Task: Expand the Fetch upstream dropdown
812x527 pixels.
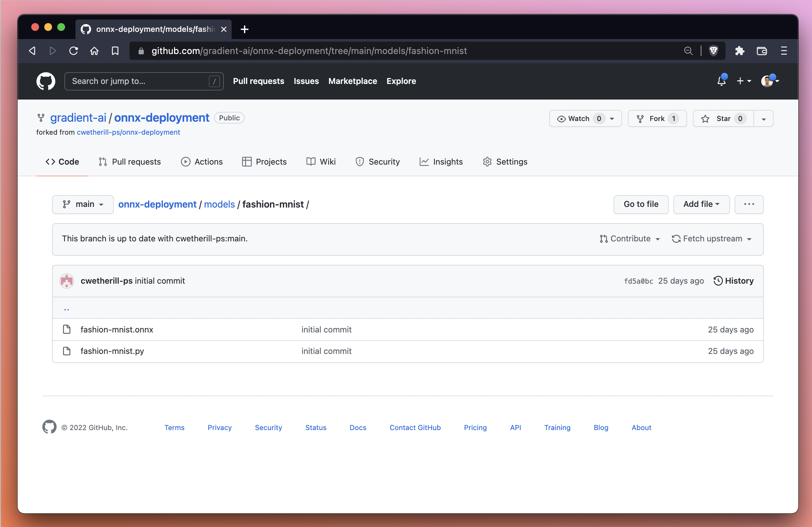Action: [x=712, y=239]
